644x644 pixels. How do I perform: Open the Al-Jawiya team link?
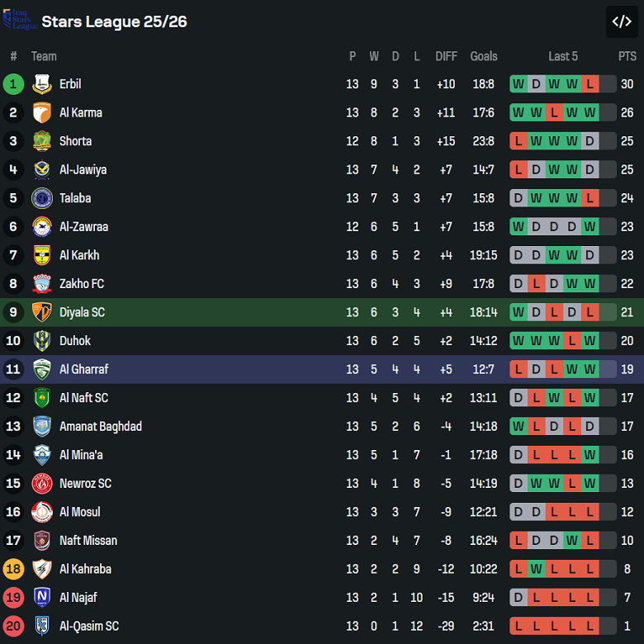[x=83, y=169]
